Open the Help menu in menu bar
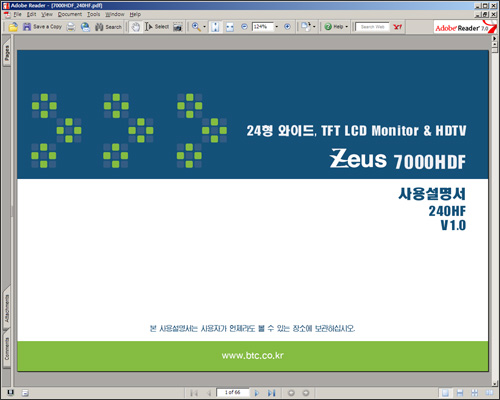The height and width of the screenshot is (400, 500). click(x=135, y=14)
